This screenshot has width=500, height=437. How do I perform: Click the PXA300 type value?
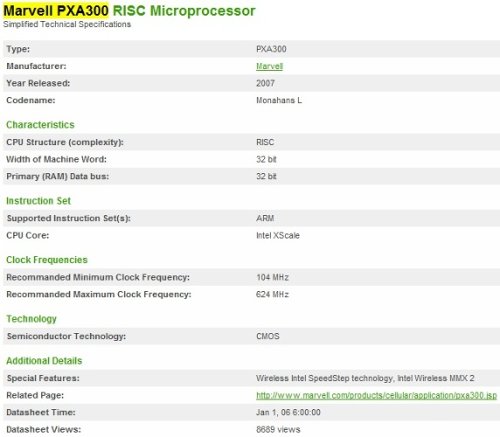pos(271,49)
